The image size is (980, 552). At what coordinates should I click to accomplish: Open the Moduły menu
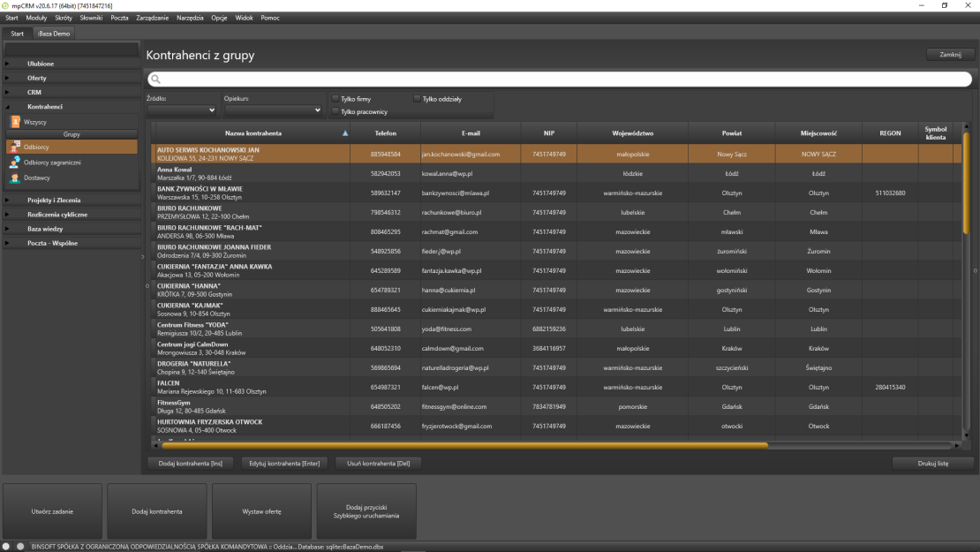click(x=36, y=19)
